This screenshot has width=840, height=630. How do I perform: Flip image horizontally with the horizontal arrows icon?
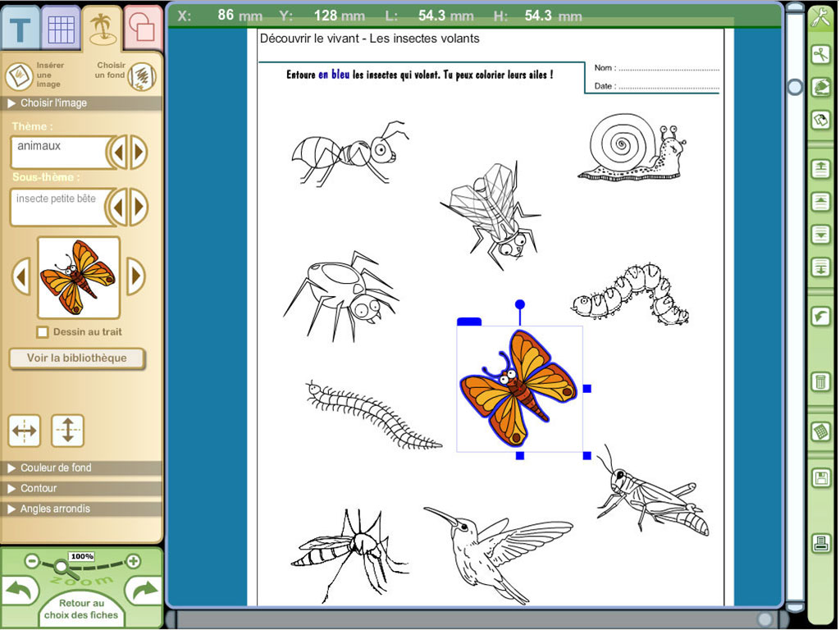tap(25, 431)
